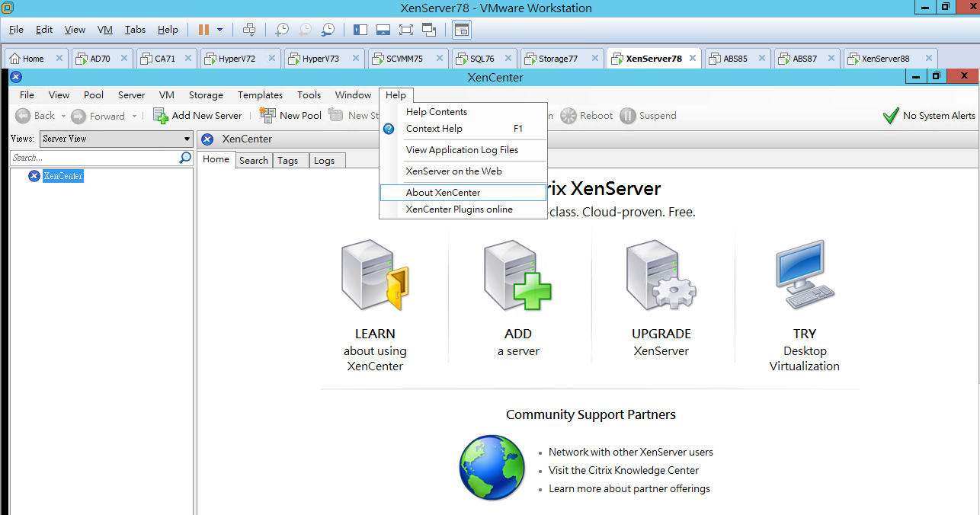Screen dimensions: 980x515
Task: Open the XenCenter Pool menu
Action: 94,95
